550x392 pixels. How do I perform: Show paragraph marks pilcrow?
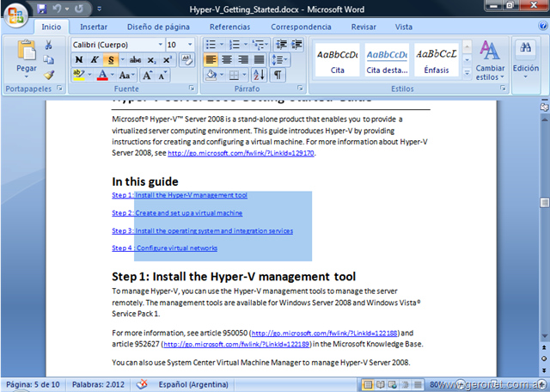[278, 75]
